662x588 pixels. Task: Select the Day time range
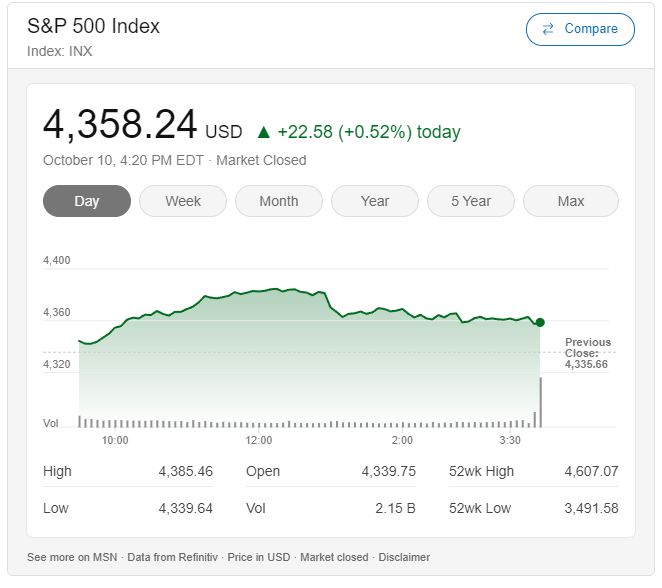coord(87,201)
